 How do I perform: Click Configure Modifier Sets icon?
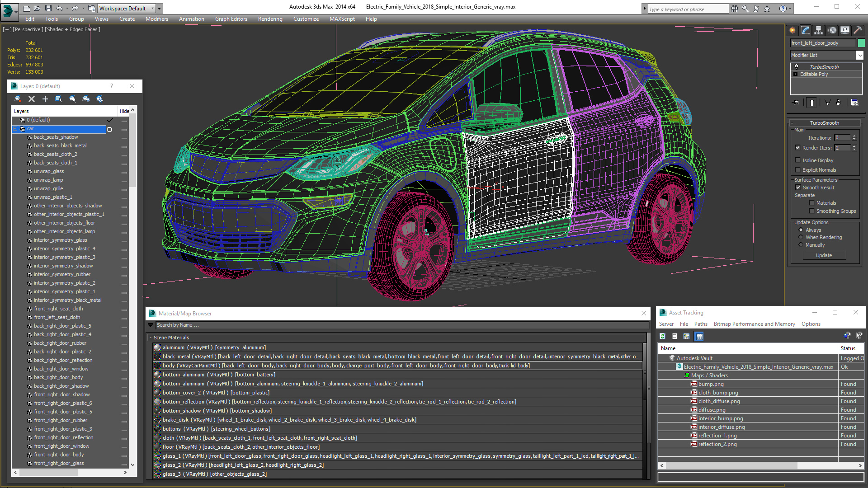[854, 103]
